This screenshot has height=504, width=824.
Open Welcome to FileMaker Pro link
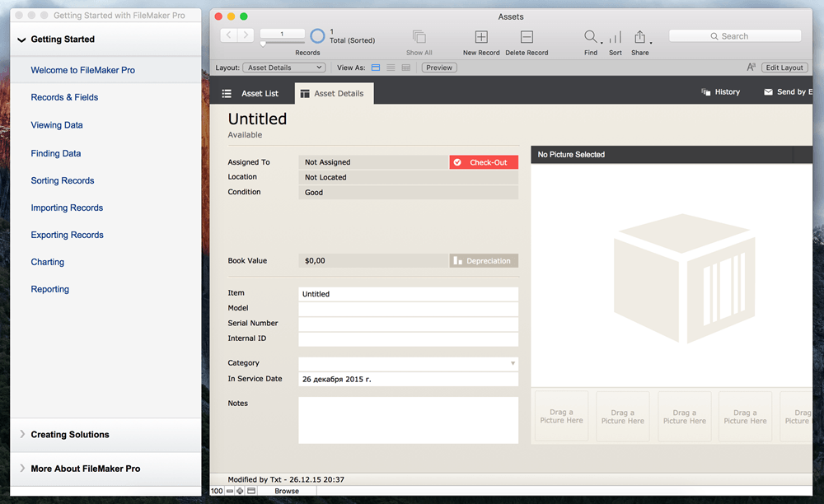83,70
